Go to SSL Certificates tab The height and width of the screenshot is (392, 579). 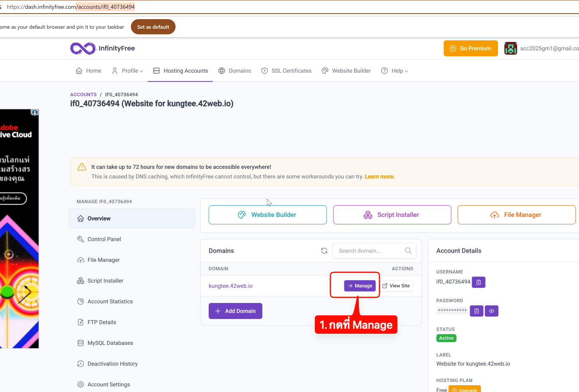(x=286, y=71)
